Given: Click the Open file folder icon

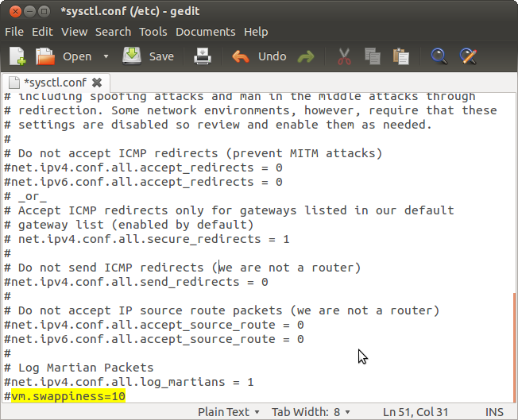Looking at the screenshot, I should [x=45, y=56].
